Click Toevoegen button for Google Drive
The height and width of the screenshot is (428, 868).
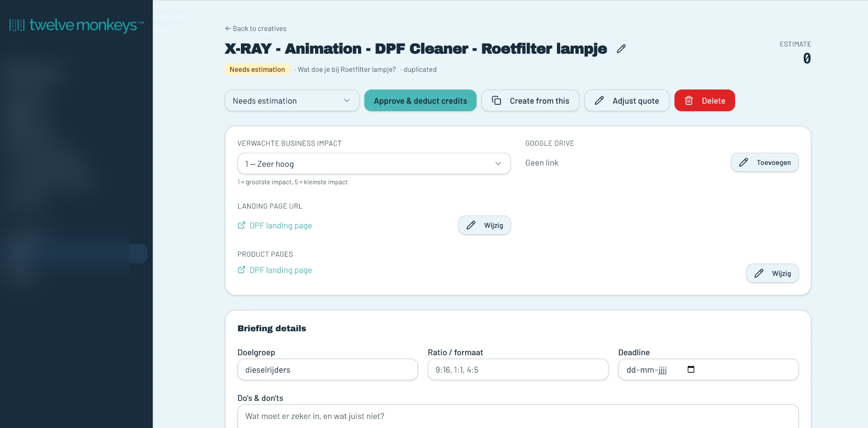(x=764, y=163)
